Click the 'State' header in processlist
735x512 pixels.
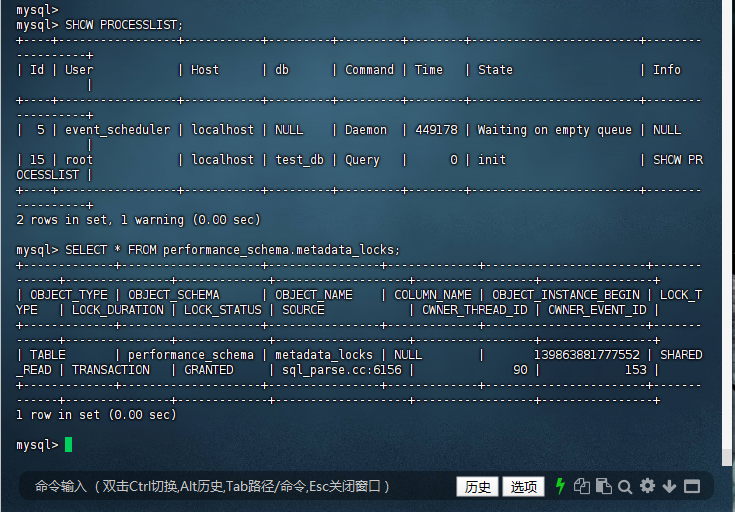point(495,70)
